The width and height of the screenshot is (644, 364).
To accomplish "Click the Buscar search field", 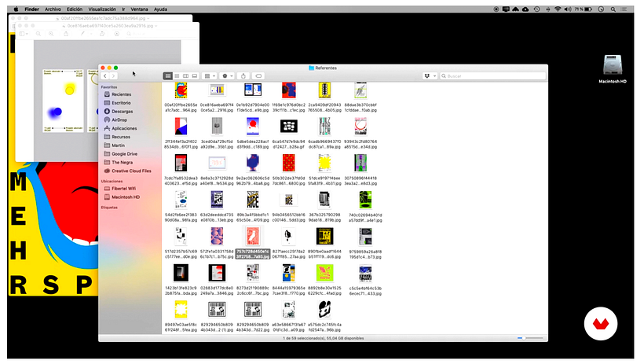I will (x=493, y=76).
